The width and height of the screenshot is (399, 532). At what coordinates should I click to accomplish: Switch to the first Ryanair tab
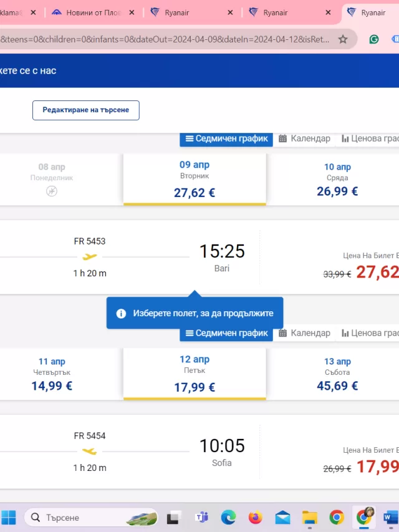pyautogui.click(x=191, y=12)
